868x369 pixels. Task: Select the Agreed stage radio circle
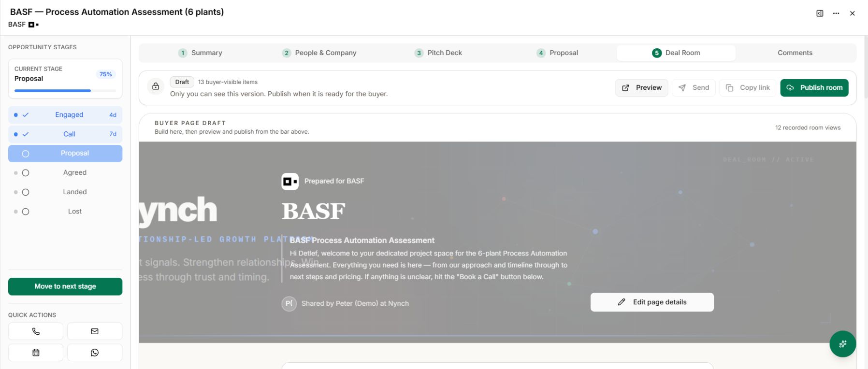[26, 173]
